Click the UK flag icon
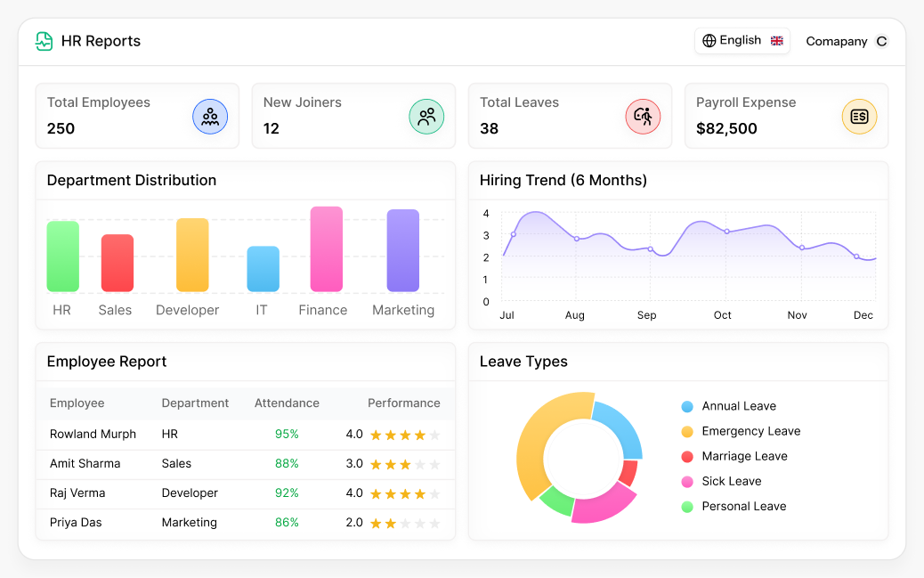Screen dimensions: 924x578 click(x=777, y=41)
